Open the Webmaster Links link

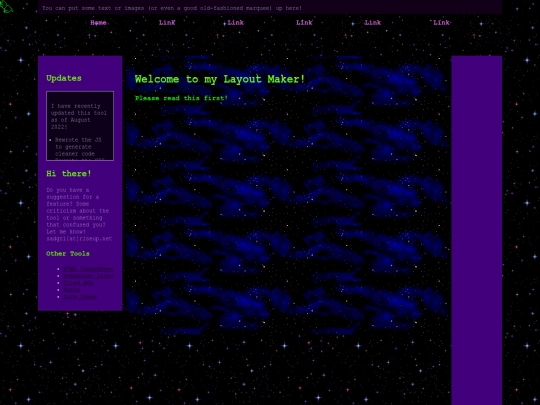89,276
